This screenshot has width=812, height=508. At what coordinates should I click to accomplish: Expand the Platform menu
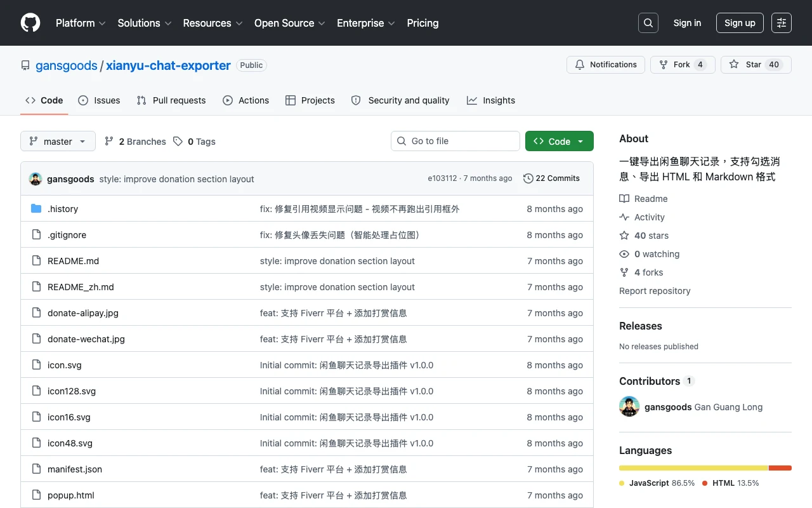click(x=81, y=23)
